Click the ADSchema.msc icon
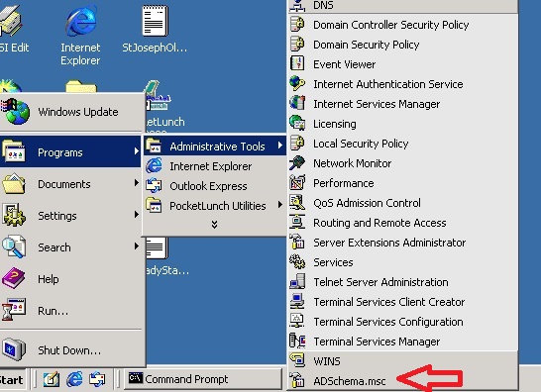 pos(297,381)
